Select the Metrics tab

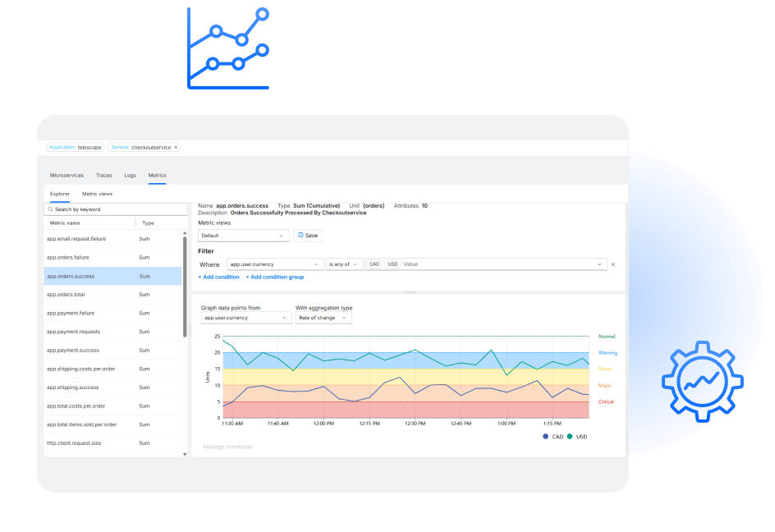[x=157, y=176]
